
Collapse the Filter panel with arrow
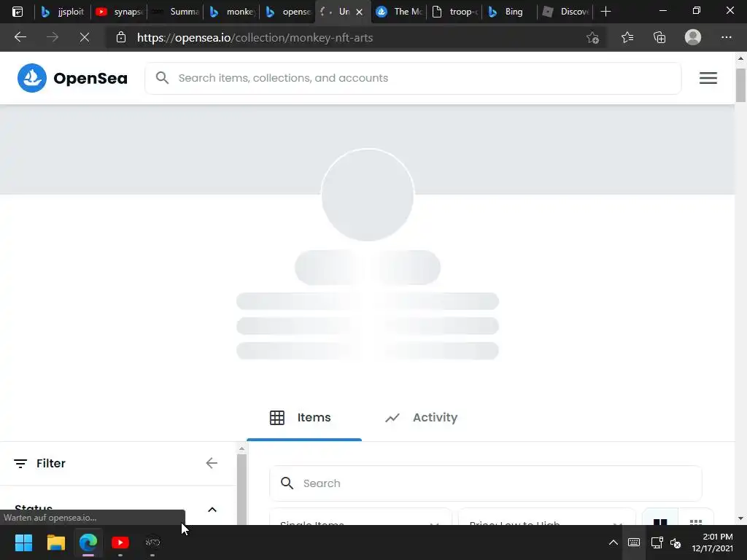tap(212, 463)
